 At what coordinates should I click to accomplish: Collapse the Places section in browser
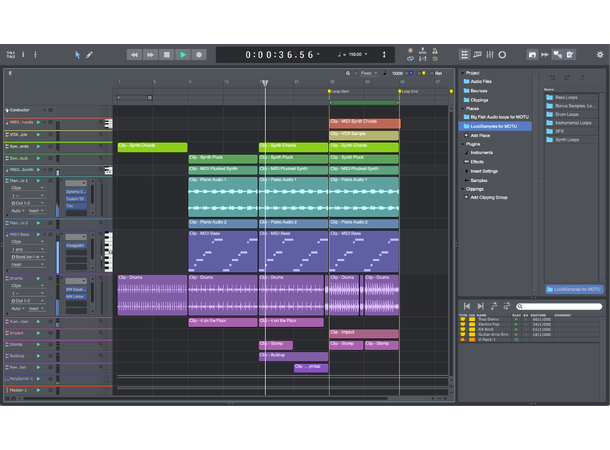pos(463,109)
